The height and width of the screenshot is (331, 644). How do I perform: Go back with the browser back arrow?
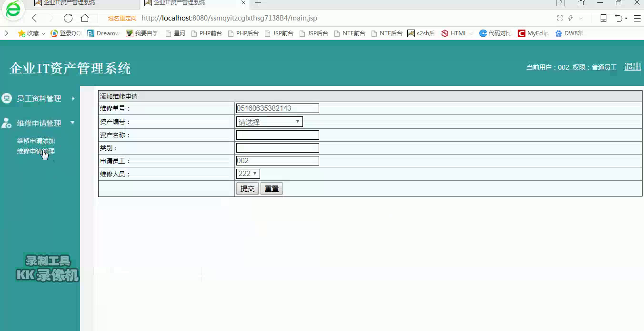point(34,18)
